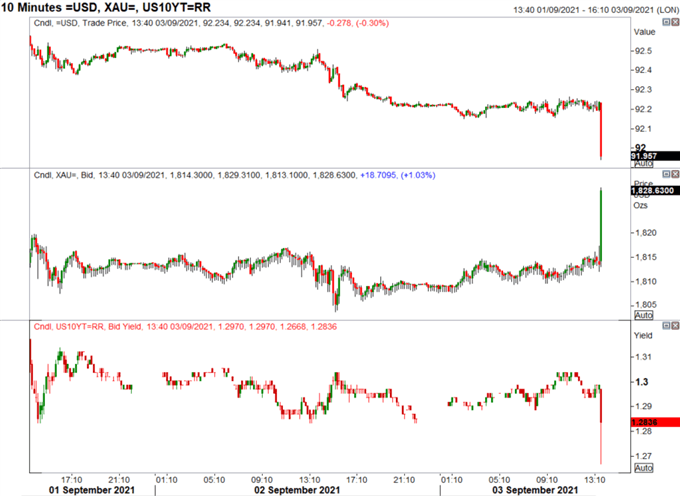
Task: Select the red 1.2836 yield tag
Action: pyautogui.click(x=655, y=422)
